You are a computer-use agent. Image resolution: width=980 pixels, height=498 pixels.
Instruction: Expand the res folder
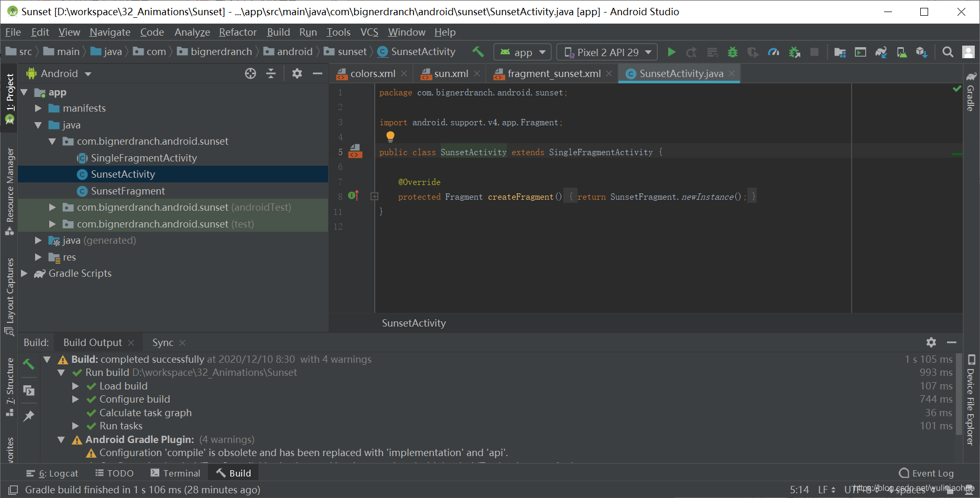[38, 257]
